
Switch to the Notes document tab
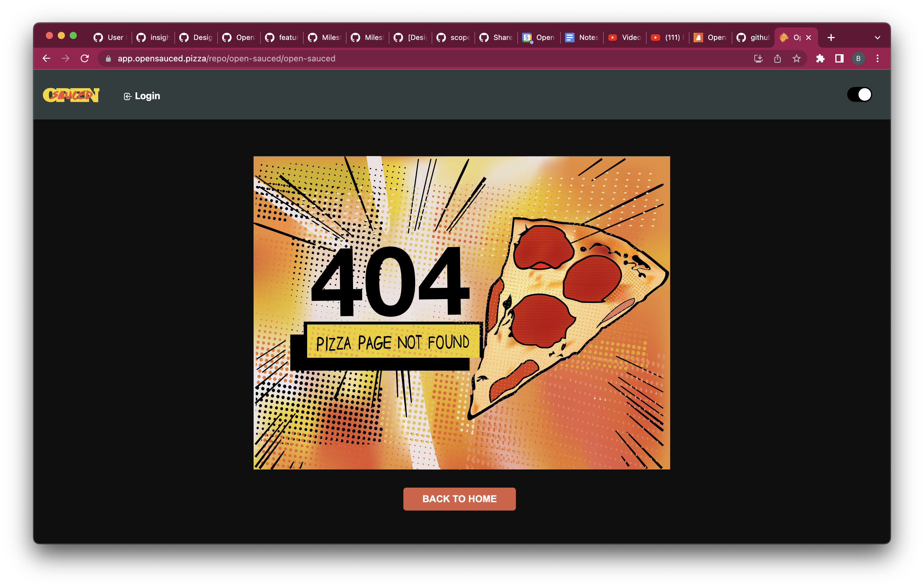click(582, 37)
